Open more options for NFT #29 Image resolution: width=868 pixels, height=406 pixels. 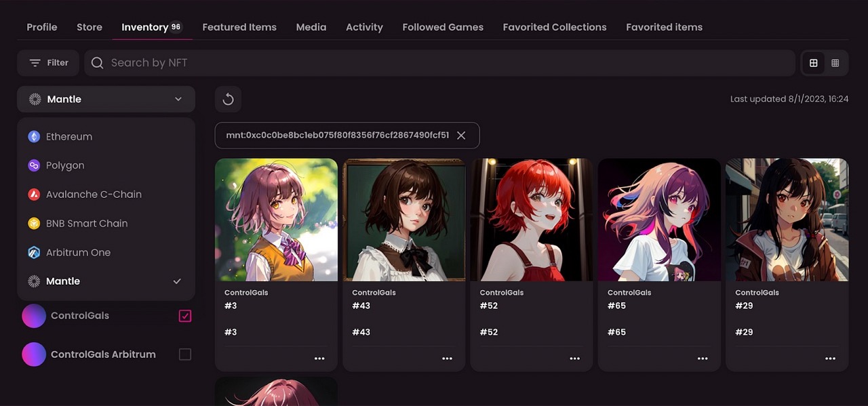tap(830, 359)
